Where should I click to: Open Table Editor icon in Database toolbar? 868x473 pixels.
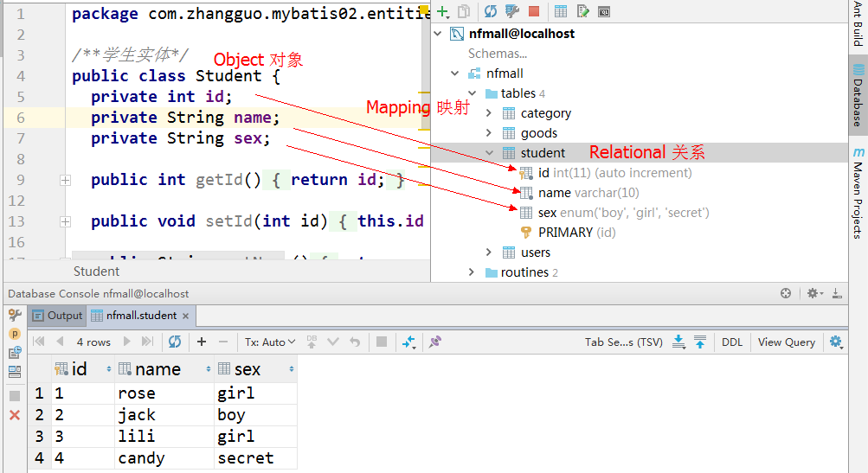tap(560, 11)
